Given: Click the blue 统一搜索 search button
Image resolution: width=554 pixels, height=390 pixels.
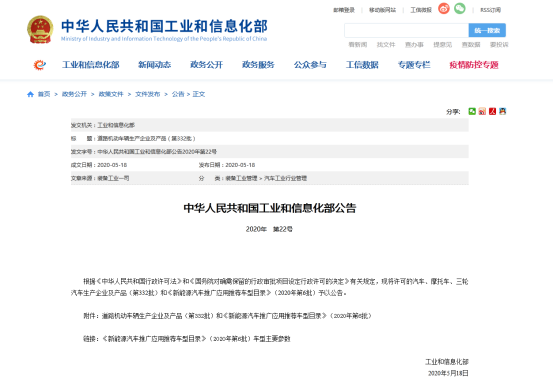Looking at the screenshot, I should [x=487, y=30].
